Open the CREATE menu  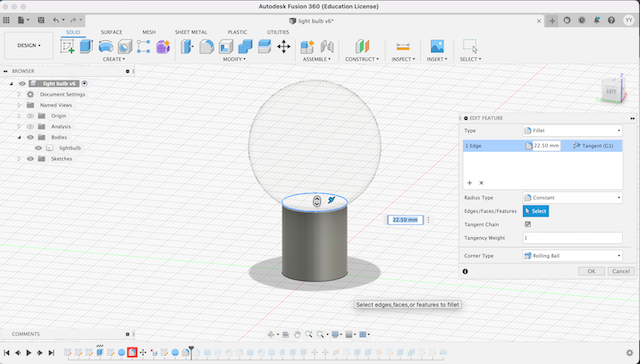tap(114, 59)
